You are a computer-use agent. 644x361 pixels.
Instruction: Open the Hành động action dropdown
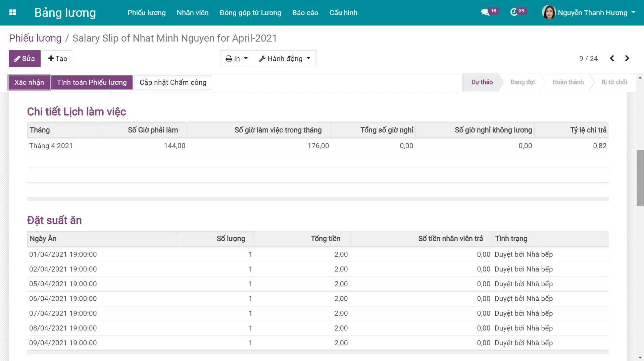point(285,59)
